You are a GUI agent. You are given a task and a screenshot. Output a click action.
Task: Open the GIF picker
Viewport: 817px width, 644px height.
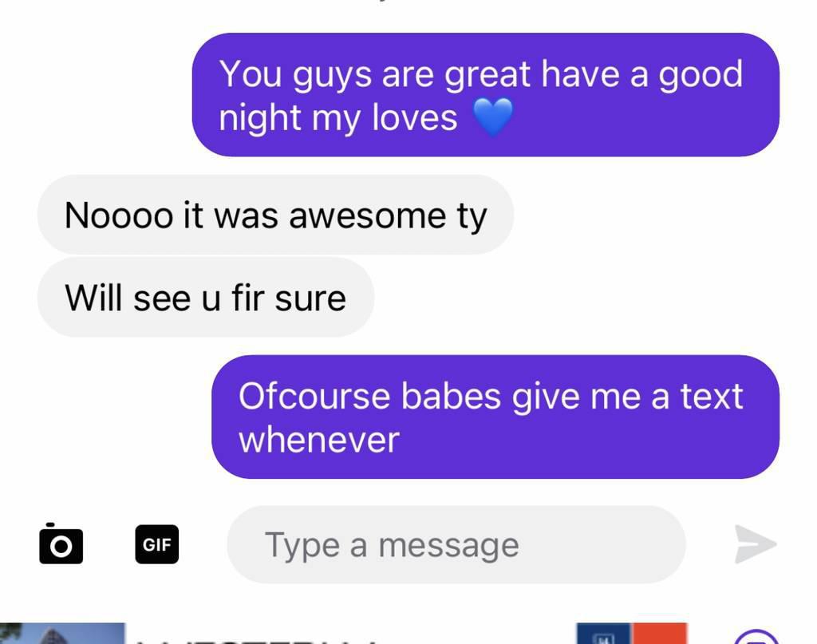[157, 544]
